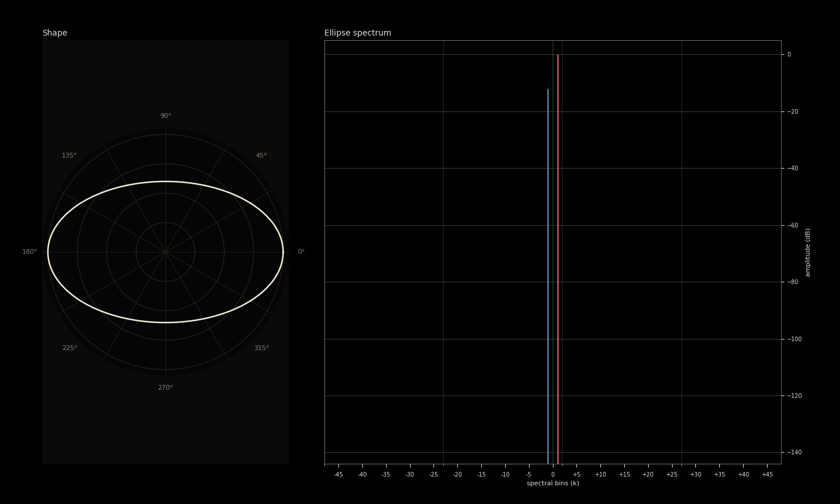Click the -40 spectral bin tick label

click(x=362, y=475)
